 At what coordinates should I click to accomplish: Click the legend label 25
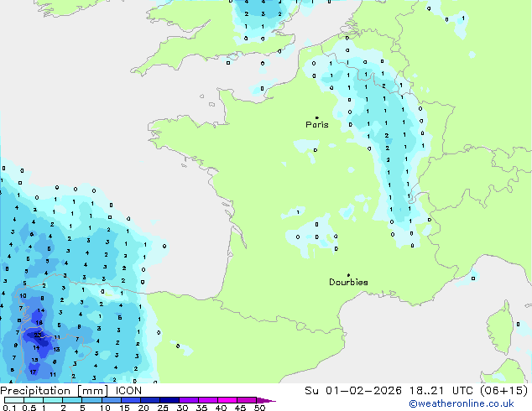[x=163, y=408]
